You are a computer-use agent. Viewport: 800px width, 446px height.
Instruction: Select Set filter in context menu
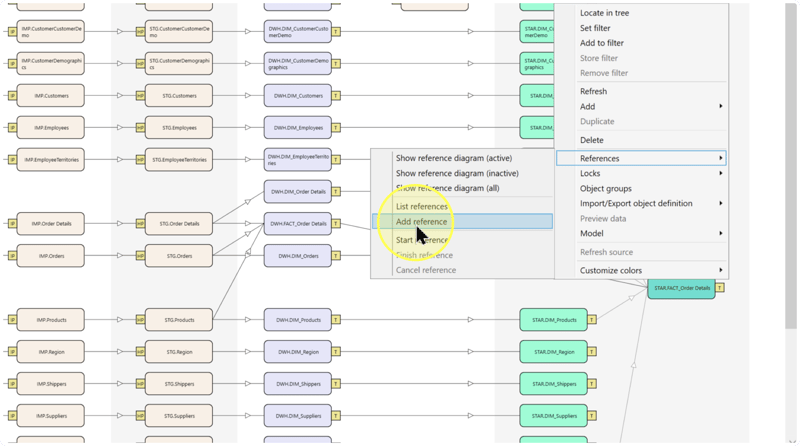pos(595,28)
